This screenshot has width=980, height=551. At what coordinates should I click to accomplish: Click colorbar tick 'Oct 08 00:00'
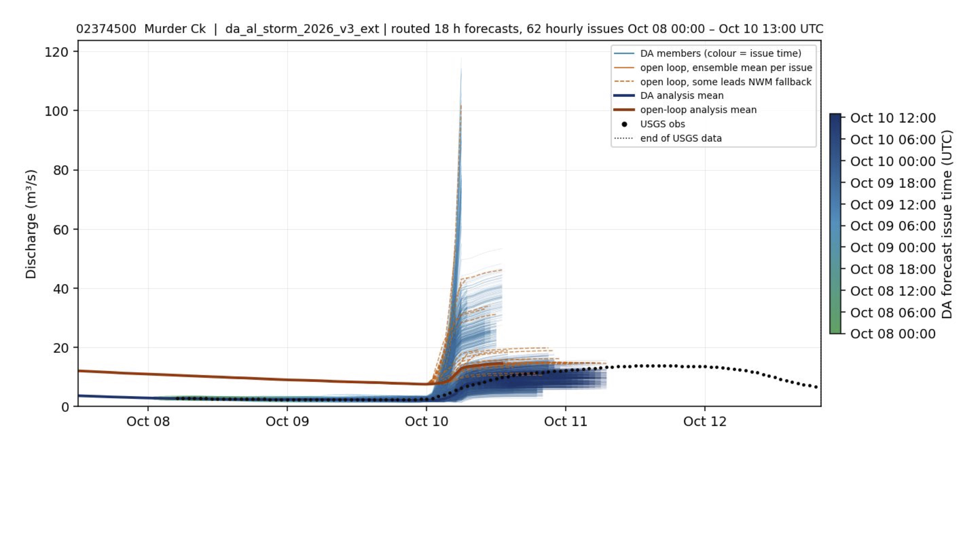pos(893,334)
